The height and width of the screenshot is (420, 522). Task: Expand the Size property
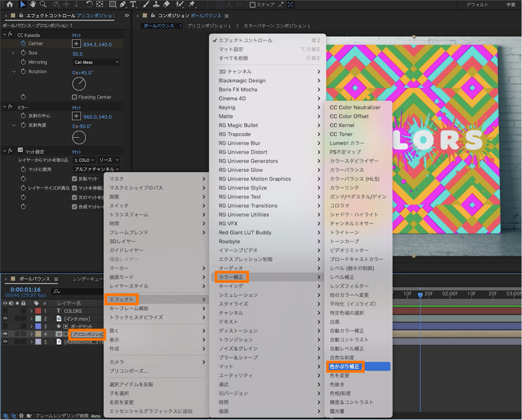[13, 53]
